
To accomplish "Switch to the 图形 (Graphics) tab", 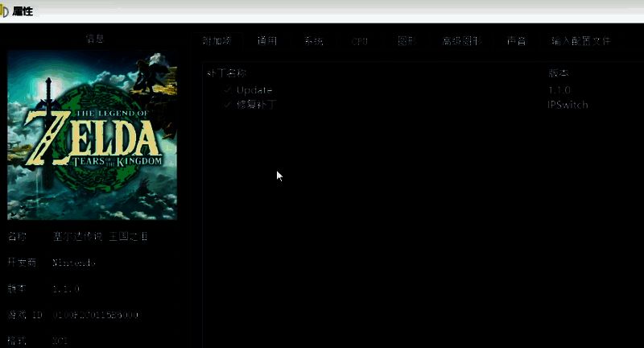I will [x=407, y=40].
